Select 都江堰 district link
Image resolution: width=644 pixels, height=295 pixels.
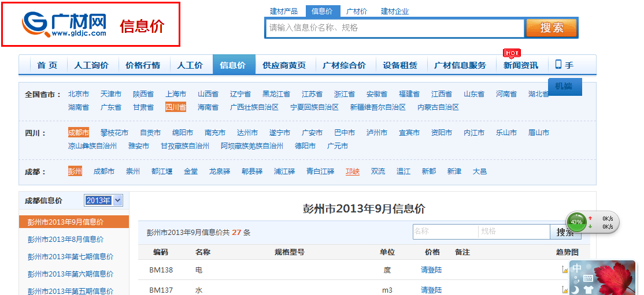(162, 171)
